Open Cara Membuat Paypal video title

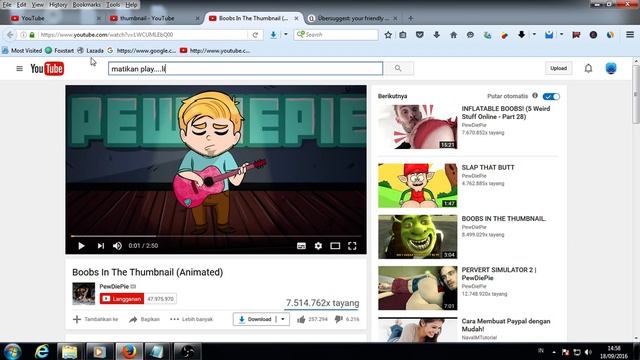click(x=506, y=325)
